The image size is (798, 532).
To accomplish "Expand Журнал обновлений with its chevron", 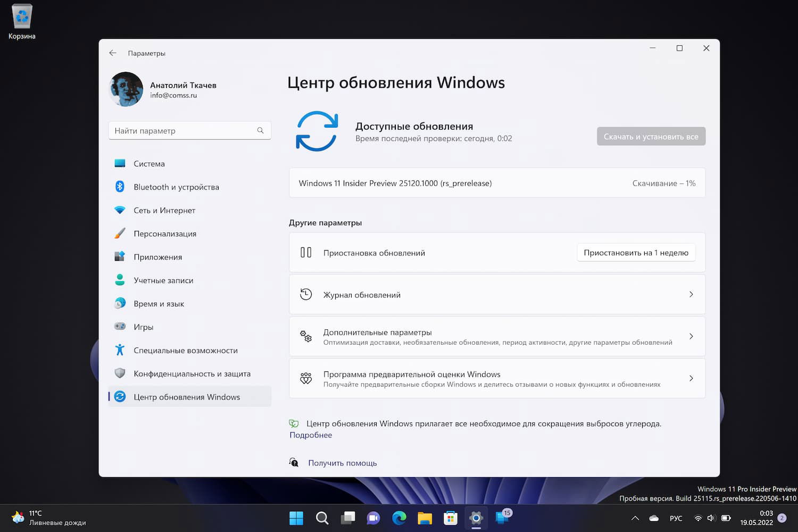I will coord(691,294).
